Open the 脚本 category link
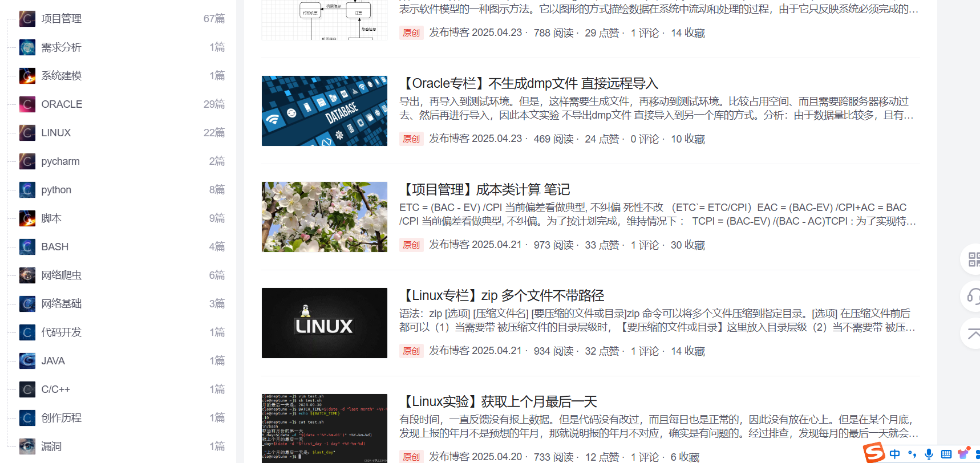 [x=51, y=218]
